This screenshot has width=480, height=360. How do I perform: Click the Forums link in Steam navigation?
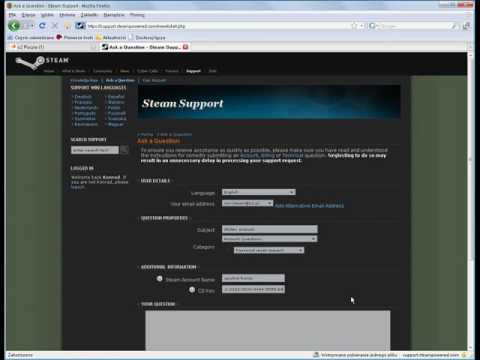pos(172,71)
